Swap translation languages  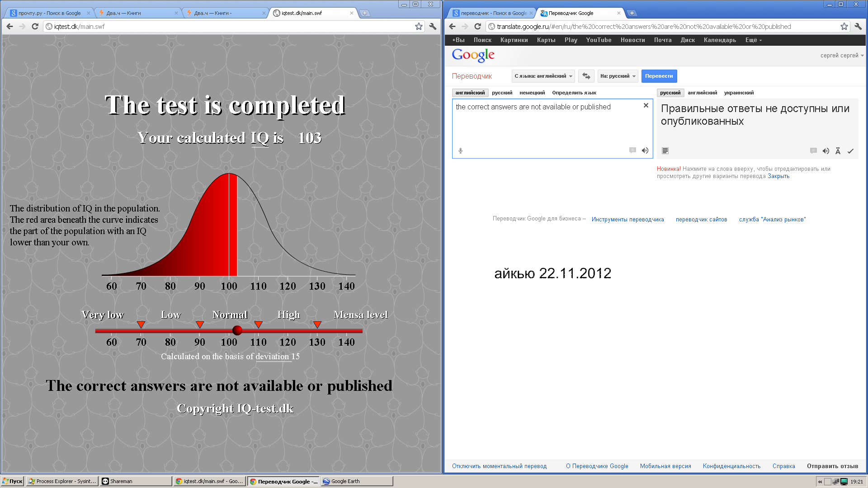click(x=586, y=76)
